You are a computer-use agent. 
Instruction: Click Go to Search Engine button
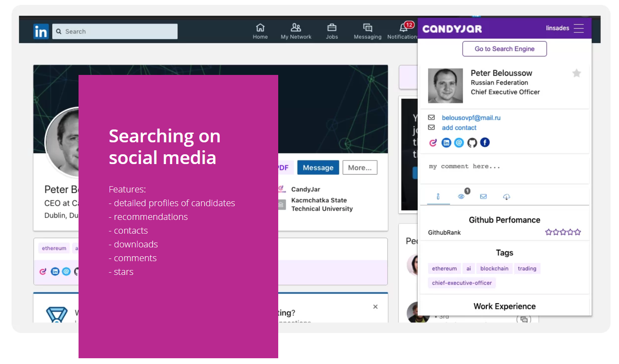point(505,49)
